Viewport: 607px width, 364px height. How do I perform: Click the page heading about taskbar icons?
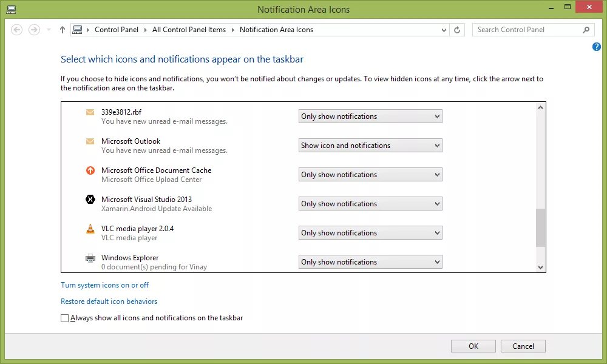(x=182, y=59)
